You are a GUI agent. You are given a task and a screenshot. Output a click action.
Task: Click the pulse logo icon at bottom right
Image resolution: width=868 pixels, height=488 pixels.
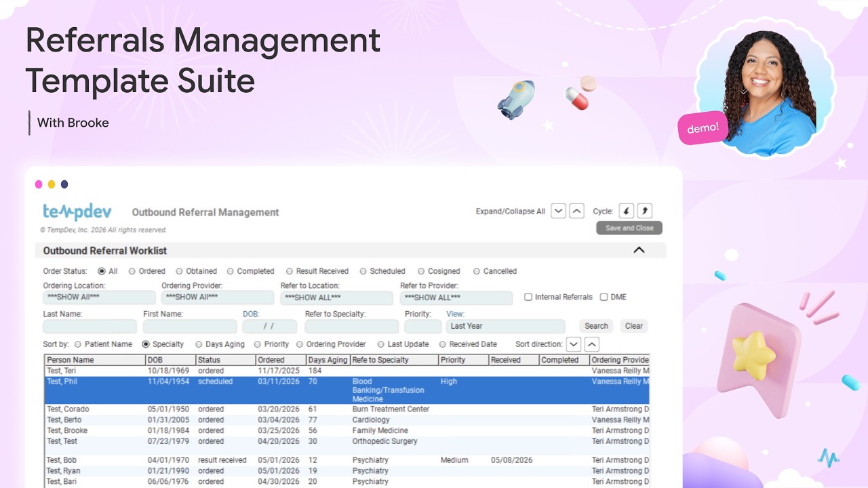click(828, 457)
